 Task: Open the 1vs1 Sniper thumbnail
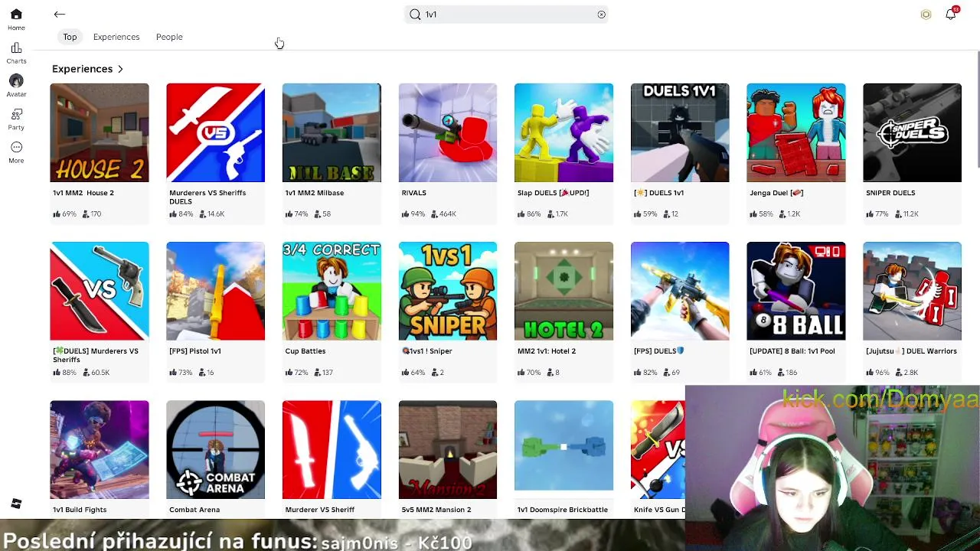448,291
